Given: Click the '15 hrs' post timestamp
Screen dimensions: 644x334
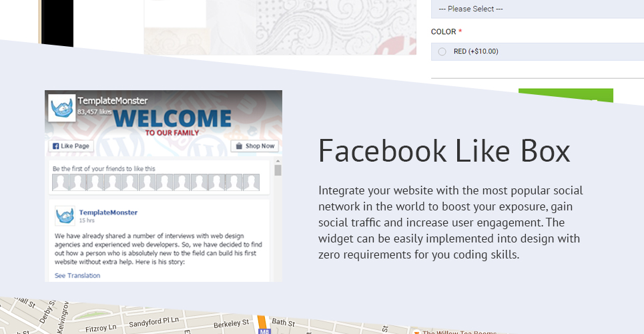Looking at the screenshot, I should (87, 220).
